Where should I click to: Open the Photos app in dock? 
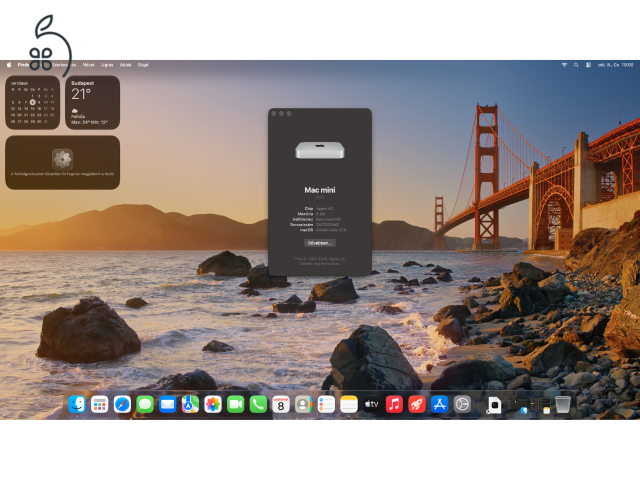coord(213,404)
